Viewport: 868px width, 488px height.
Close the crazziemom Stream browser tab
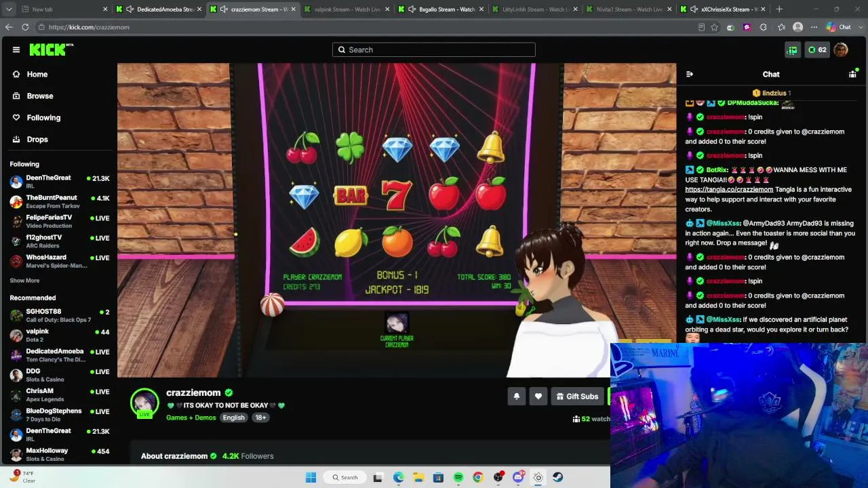click(x=294, y=9)
